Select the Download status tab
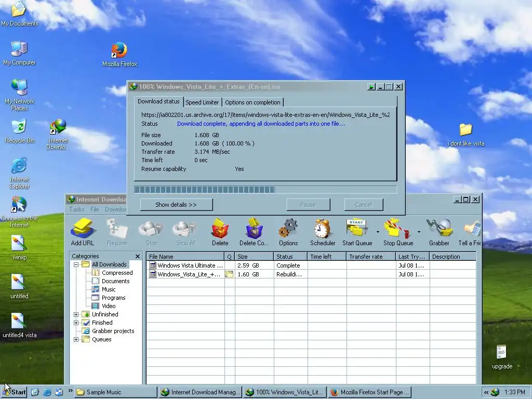Screen dimensions: 532x399 tap(158, 101)
